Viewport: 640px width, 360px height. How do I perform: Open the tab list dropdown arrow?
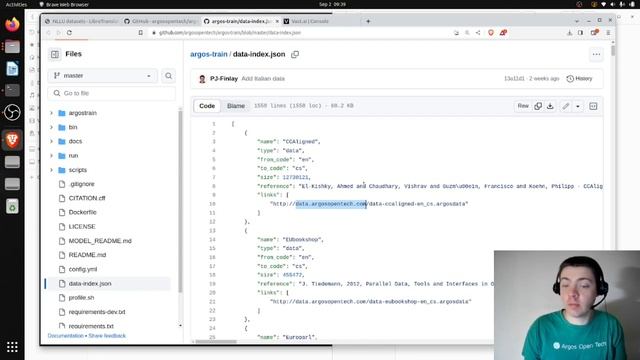(x=576, y=21)
